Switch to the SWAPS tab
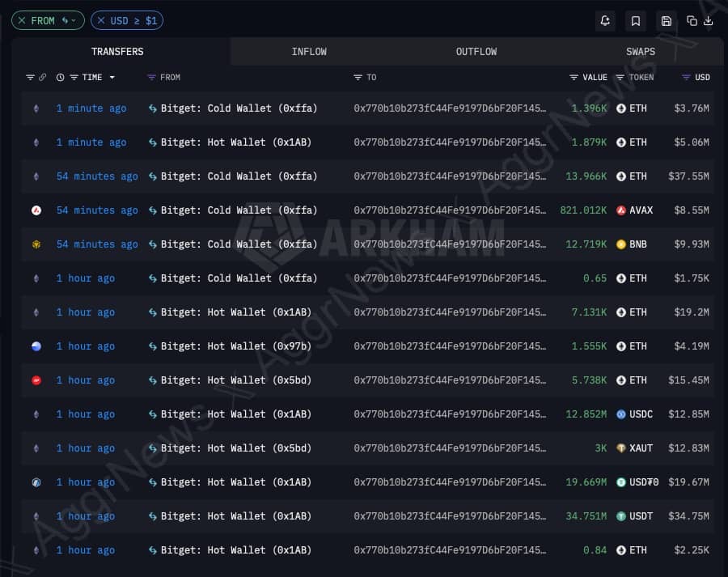This screenshot has width=728, height=577. 641,52
